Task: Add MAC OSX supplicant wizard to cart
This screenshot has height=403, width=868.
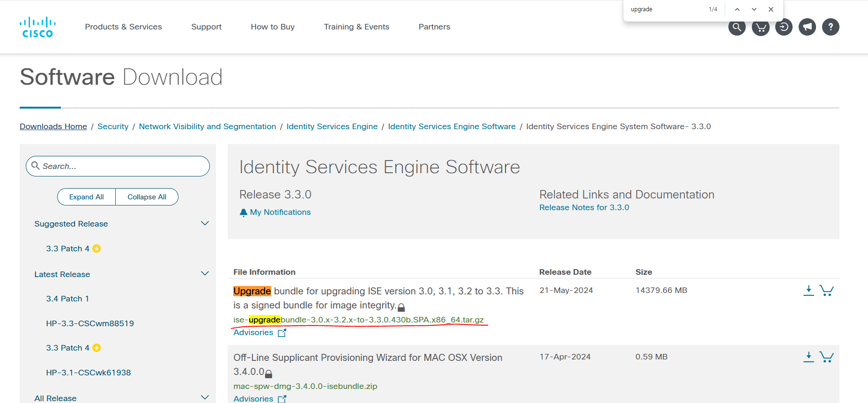Action: tap(827, 357)
